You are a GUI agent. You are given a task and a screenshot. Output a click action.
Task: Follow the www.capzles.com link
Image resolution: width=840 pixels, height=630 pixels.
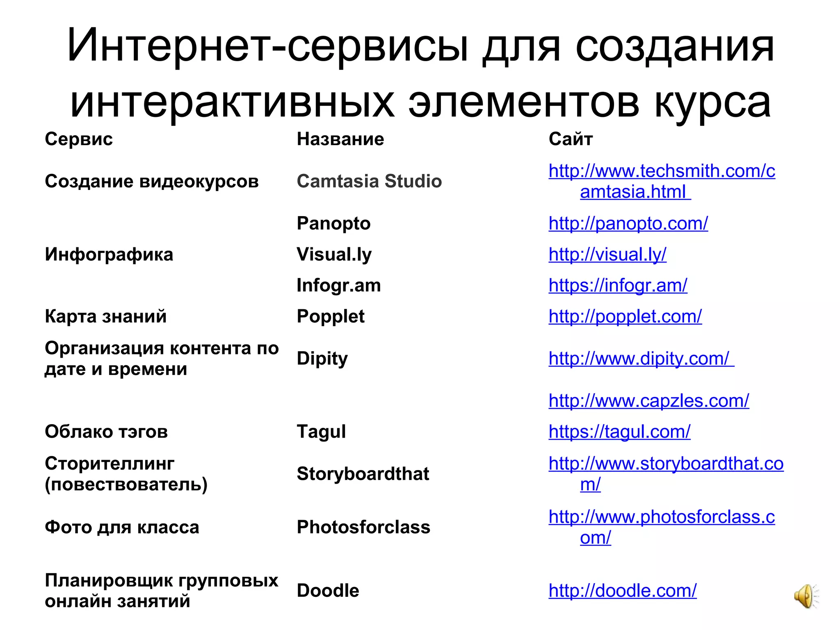tap(649, 401)
